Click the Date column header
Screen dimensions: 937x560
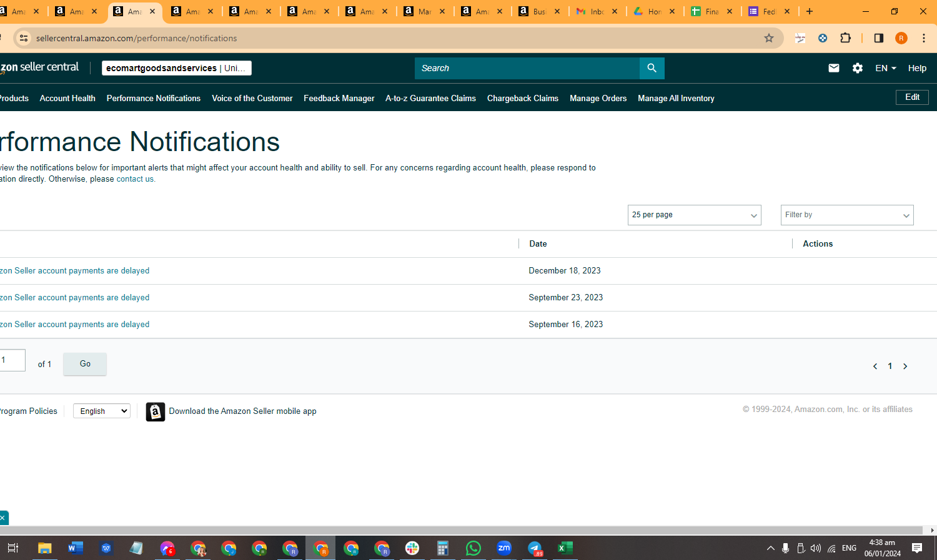538,244
